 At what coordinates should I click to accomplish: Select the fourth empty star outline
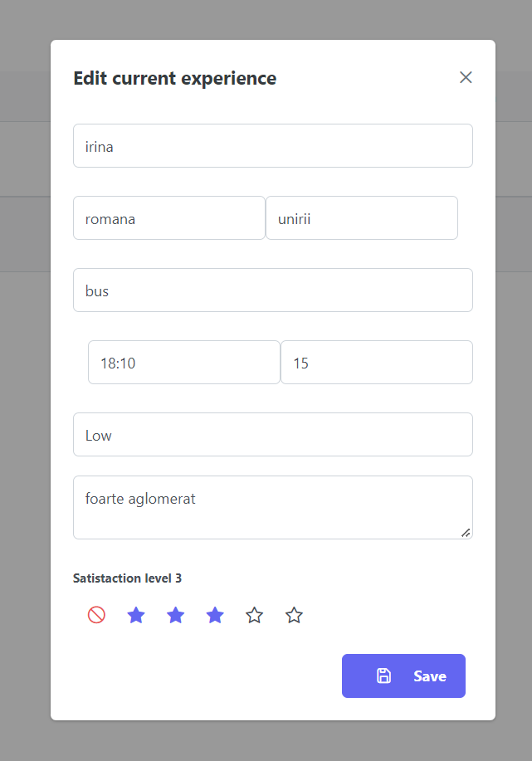click(x=254, y=615)
